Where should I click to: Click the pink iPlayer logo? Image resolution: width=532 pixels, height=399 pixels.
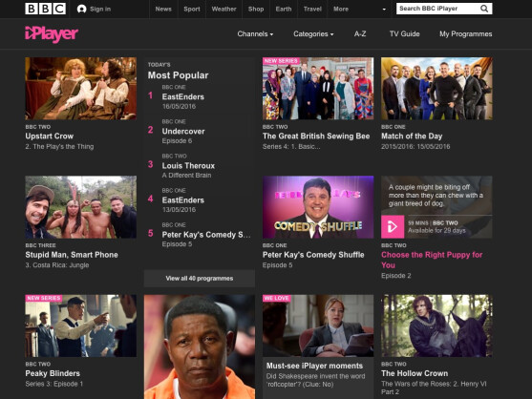[52, 34]
